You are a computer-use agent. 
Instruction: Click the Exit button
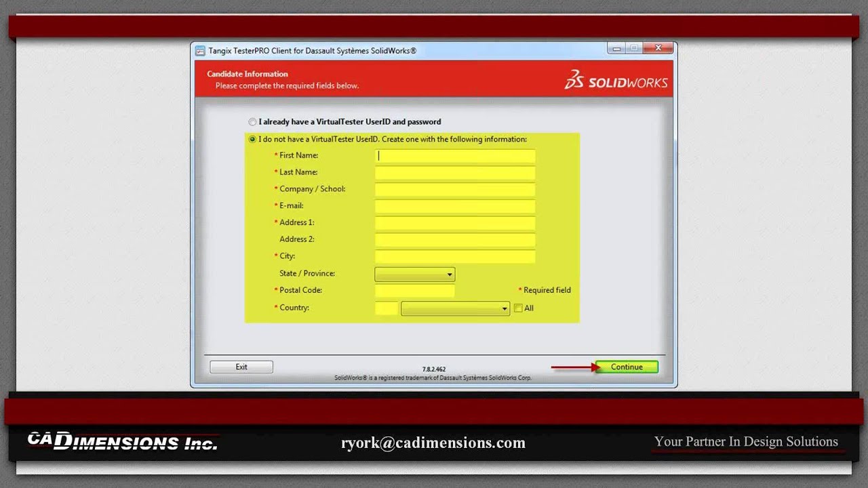(241, 367)
